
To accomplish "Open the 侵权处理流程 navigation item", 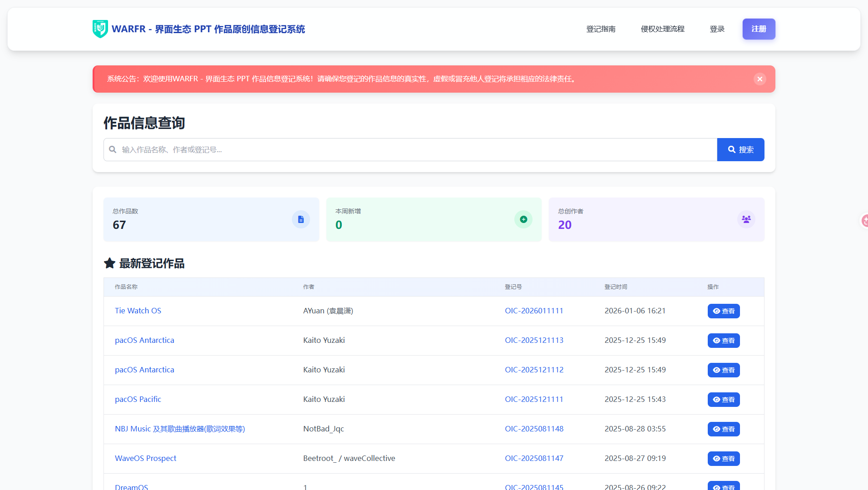I will pos(662,29).
